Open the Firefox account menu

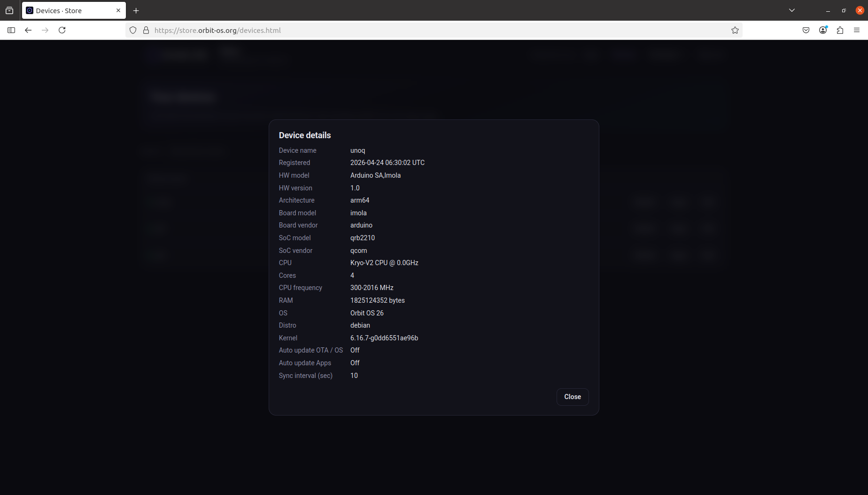[x=823, y=30]
